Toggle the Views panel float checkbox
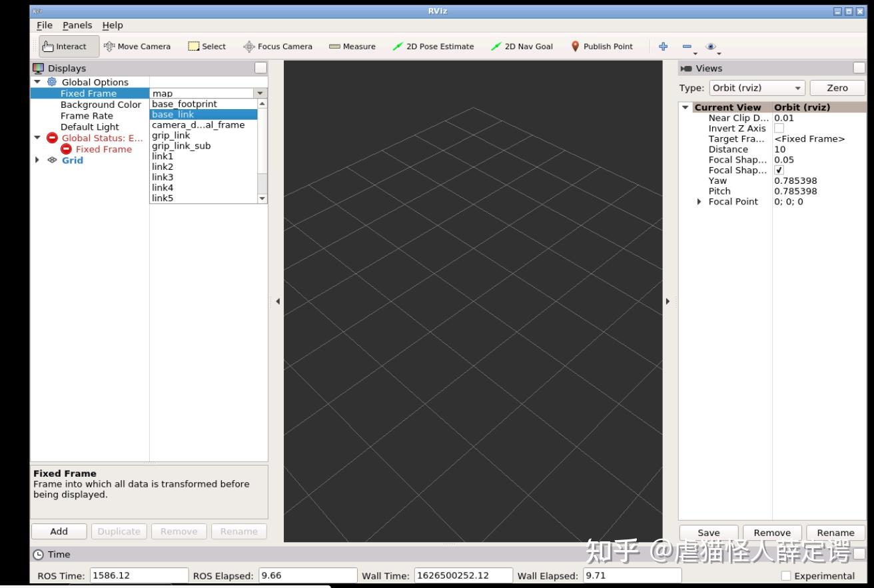Screen dimensions: 874x588 [859, 68]
